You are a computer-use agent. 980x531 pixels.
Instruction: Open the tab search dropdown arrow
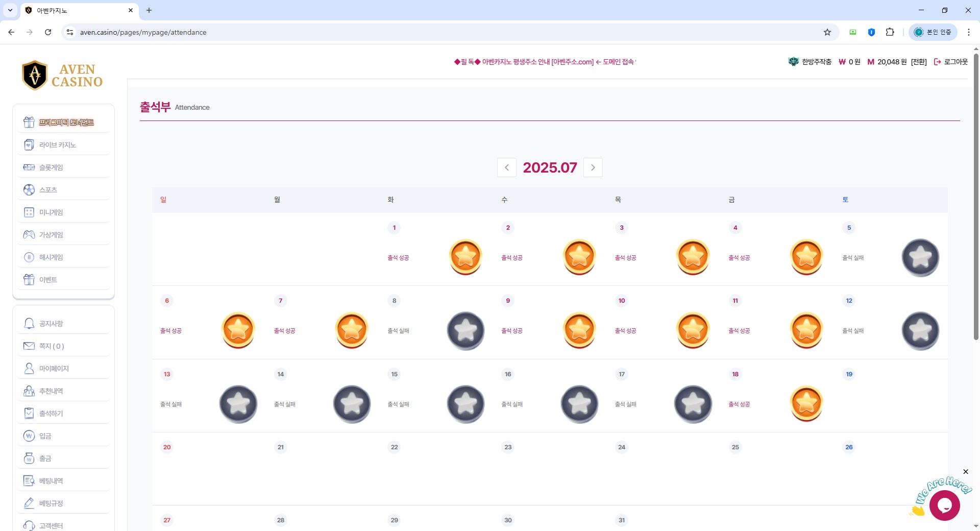pyautogui.click(x=10, y=10)
